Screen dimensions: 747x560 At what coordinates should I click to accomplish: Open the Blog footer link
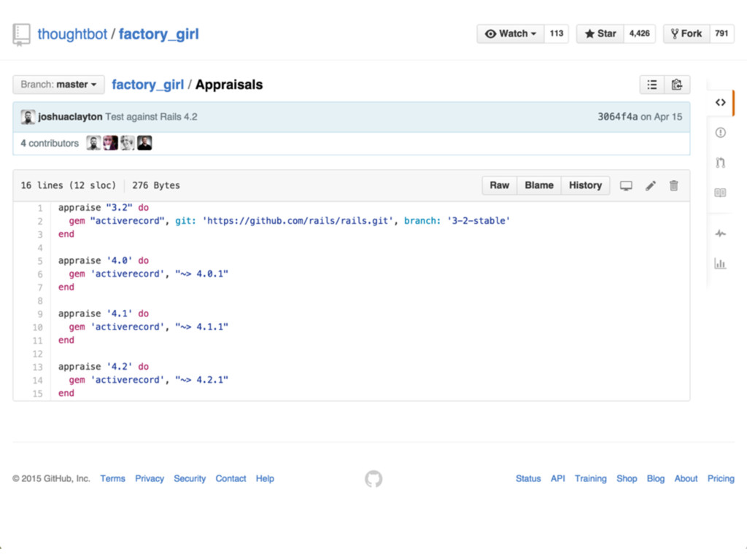656,478
